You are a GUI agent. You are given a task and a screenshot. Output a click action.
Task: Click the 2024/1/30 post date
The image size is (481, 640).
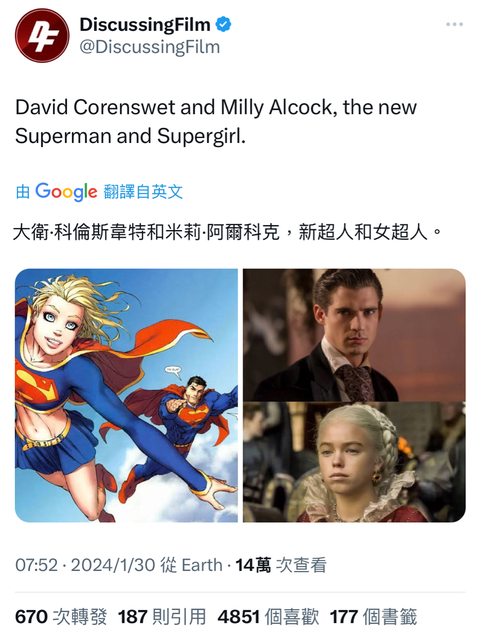[113, 565]
